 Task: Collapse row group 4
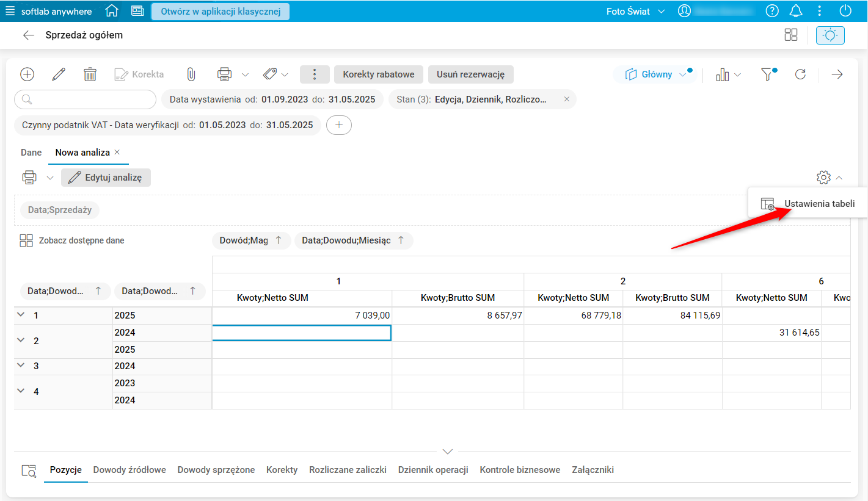pos(21,391)
